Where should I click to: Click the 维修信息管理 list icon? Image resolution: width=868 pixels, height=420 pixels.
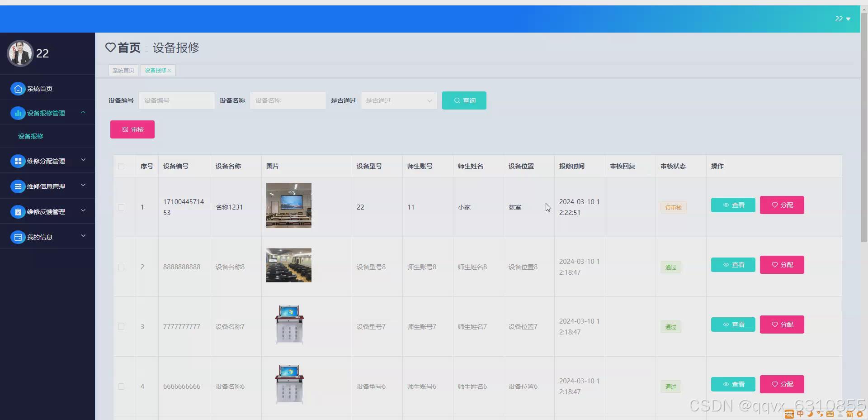18,186
